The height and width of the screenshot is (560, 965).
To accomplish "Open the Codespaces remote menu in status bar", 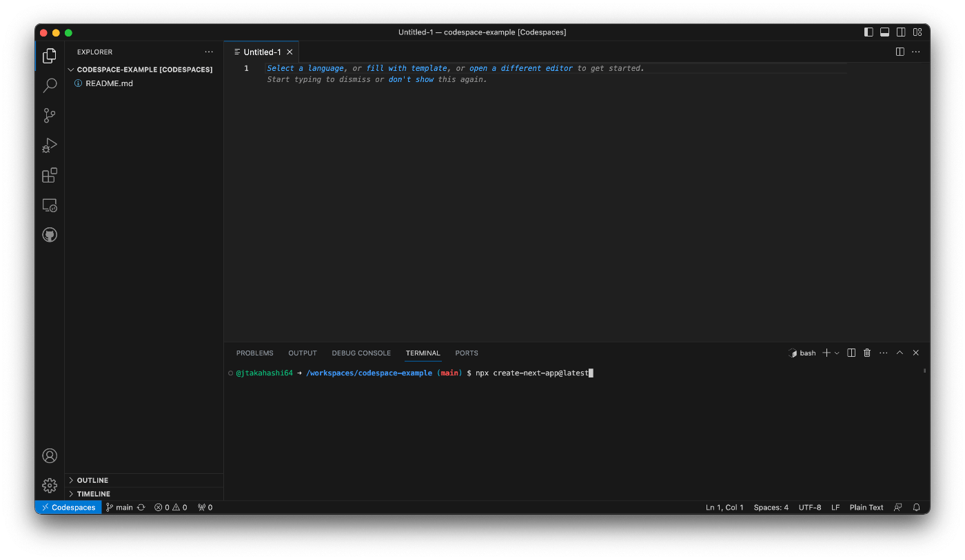I will point(68,507).
